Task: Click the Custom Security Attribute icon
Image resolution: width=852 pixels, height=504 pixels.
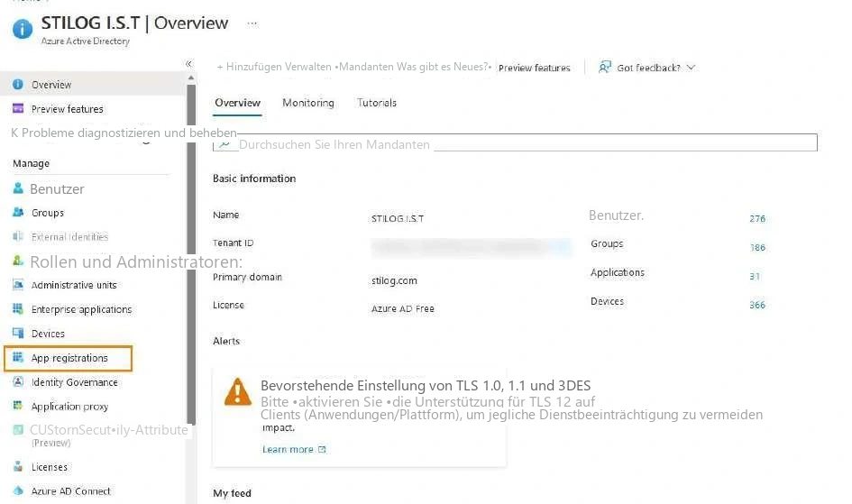Action: (18, 429)
